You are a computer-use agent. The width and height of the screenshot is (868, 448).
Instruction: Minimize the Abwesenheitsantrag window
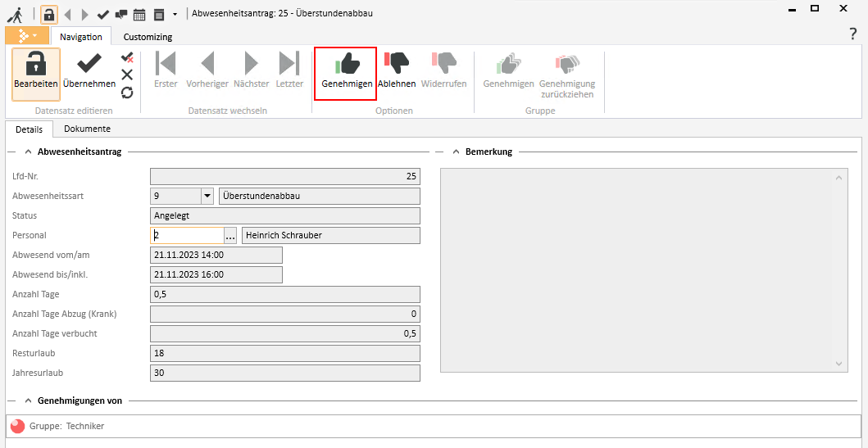coord(792,9)
